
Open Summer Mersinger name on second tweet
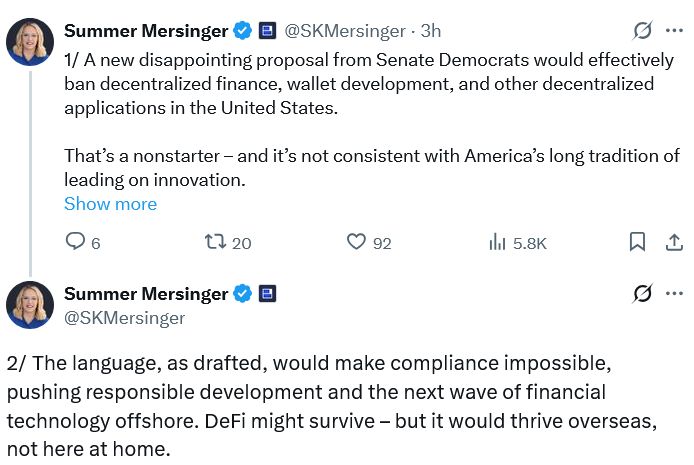(146, 294)
